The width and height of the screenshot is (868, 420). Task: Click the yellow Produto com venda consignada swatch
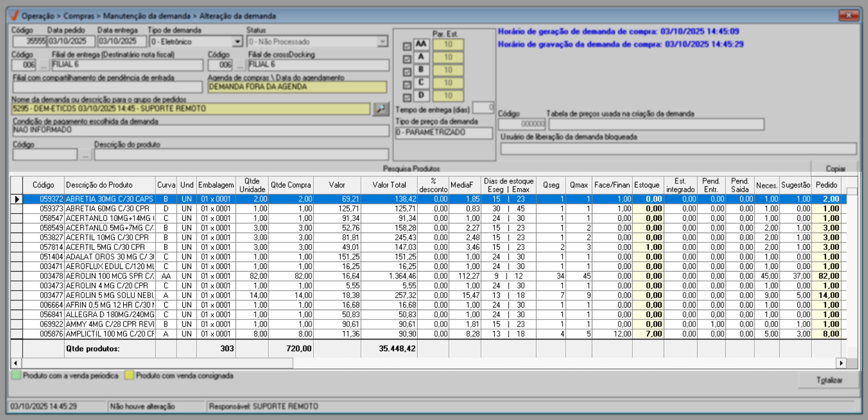pos(129,375)
